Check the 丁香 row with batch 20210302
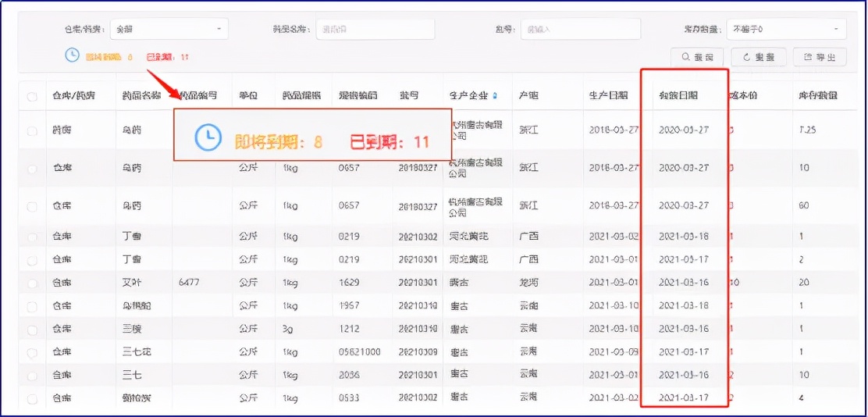 pyautogui.click(x=32, y=237)
